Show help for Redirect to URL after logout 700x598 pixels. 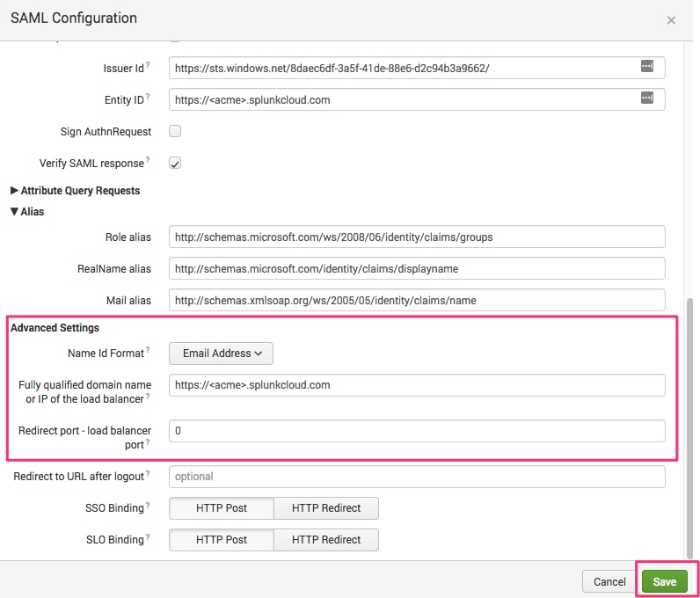(148, 472)
